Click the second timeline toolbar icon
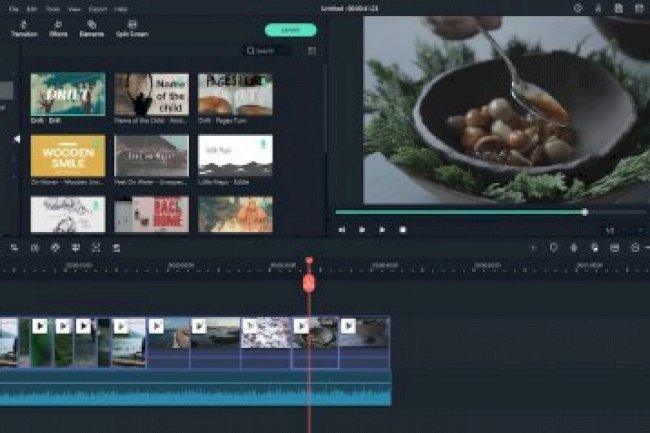The width and height of the screenshot is (650, 433). coord(35,248)
